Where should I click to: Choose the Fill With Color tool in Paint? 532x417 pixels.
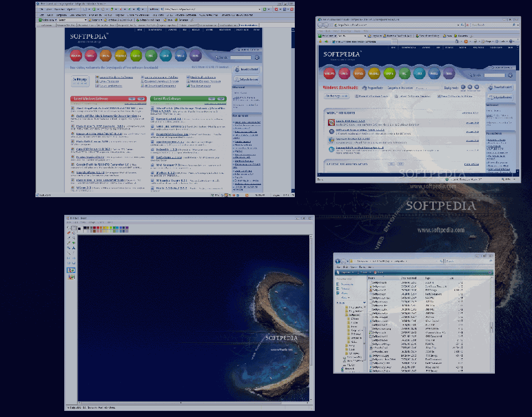(74, 233)
